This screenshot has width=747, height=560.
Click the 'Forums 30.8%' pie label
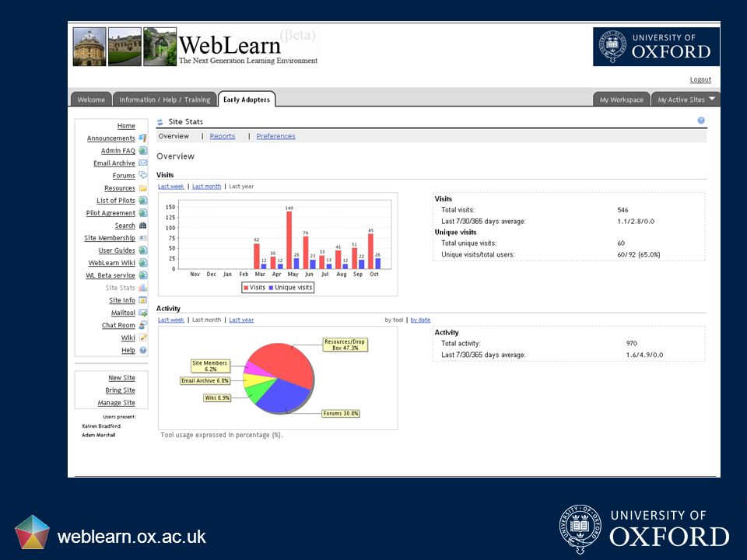[x=341, y=413]
